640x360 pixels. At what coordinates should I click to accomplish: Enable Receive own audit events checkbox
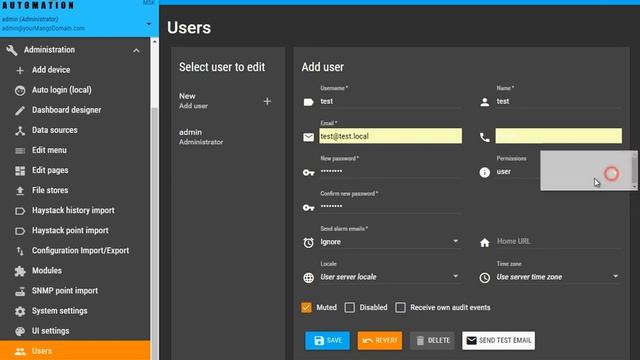click(400, 307)
